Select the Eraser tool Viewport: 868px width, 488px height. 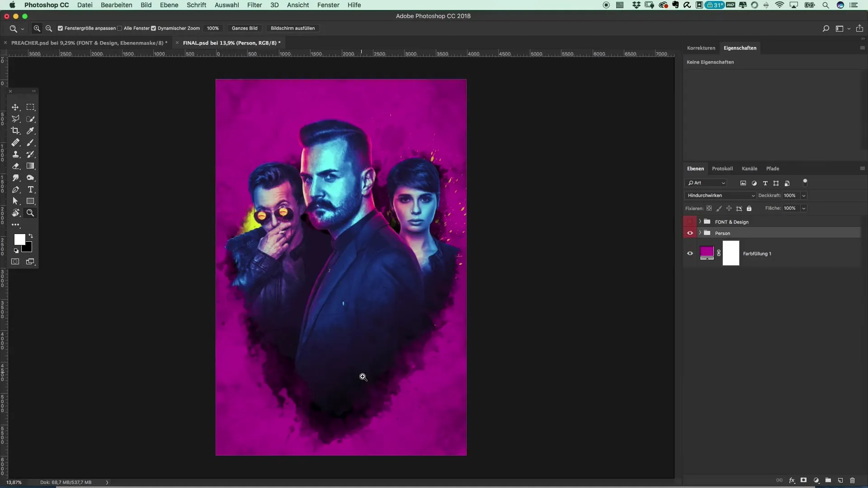coord(15,166)
